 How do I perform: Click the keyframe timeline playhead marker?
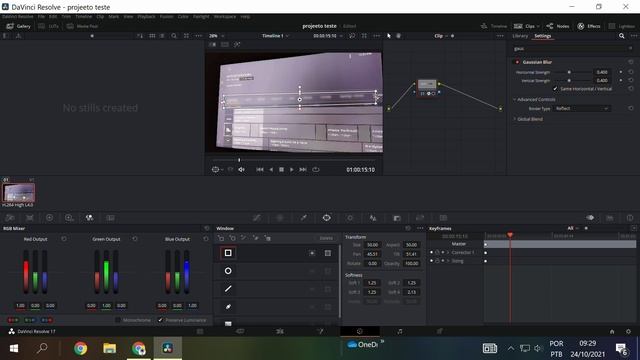tap(510, 235)
